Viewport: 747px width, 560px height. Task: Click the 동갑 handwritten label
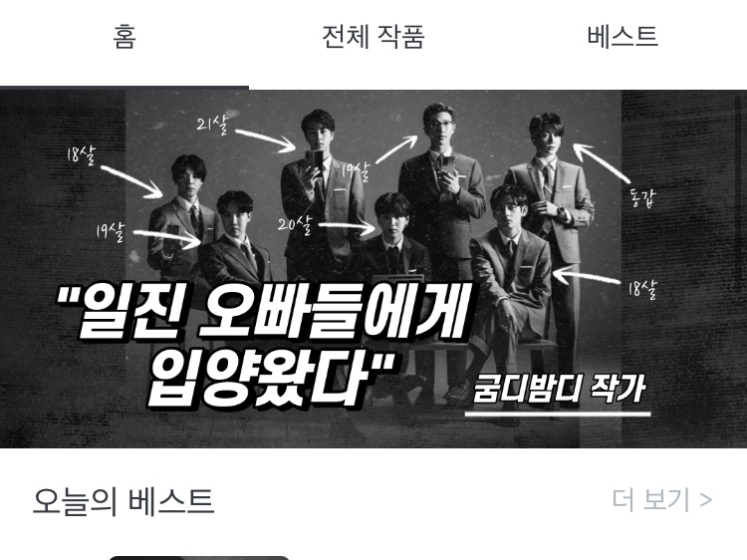pos(642,197)
